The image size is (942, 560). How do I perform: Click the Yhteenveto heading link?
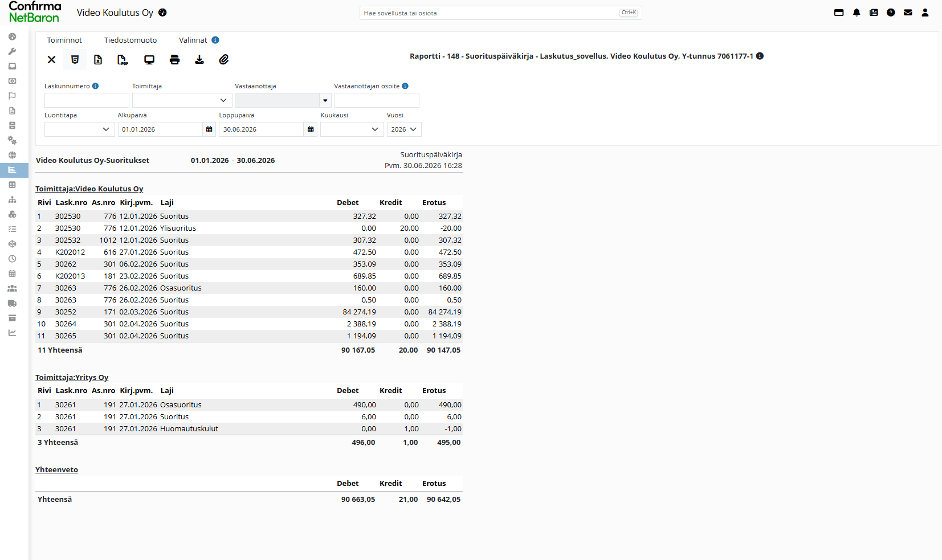(x=56, y=469)
